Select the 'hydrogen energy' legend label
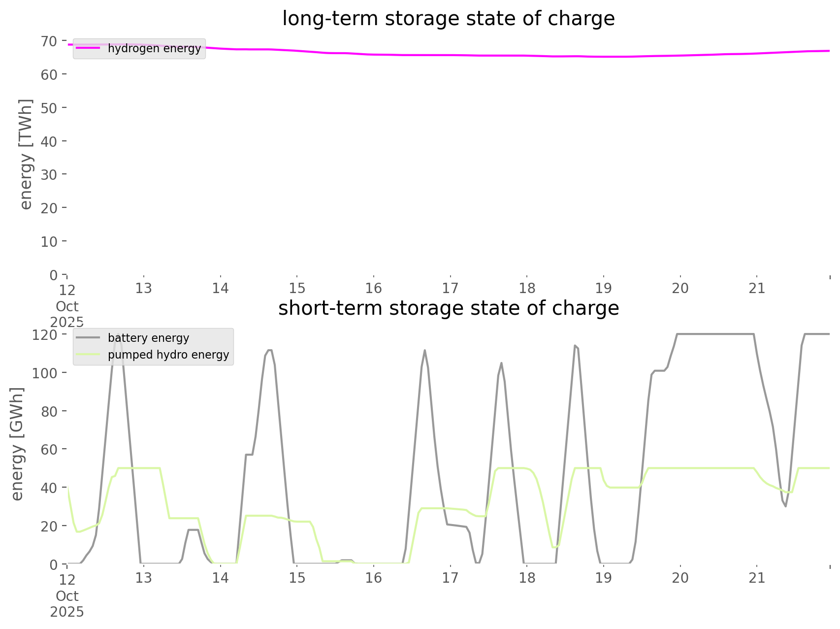Image resolution: width=840 pixels, height=629 pixels. pyautogui.click(x=154, y=48)
